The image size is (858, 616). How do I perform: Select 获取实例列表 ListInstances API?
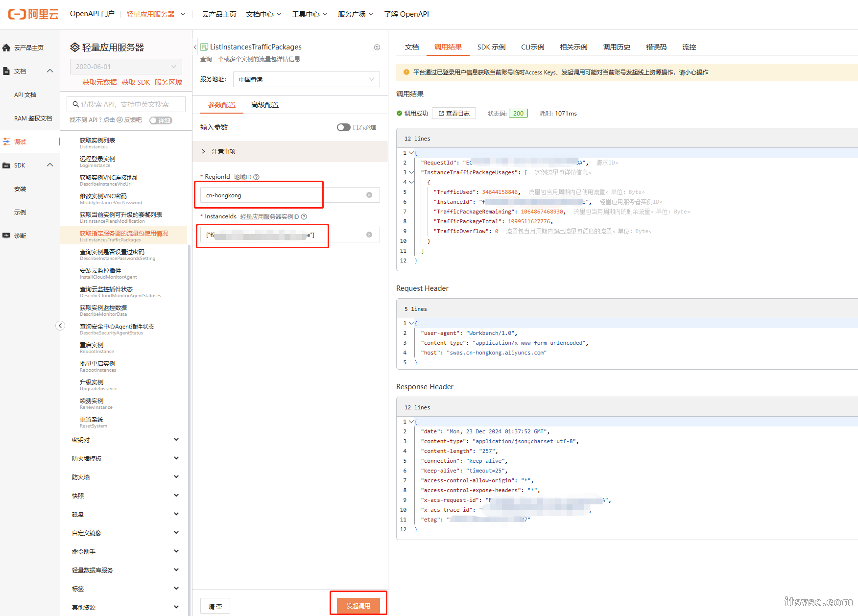point(97,143)
